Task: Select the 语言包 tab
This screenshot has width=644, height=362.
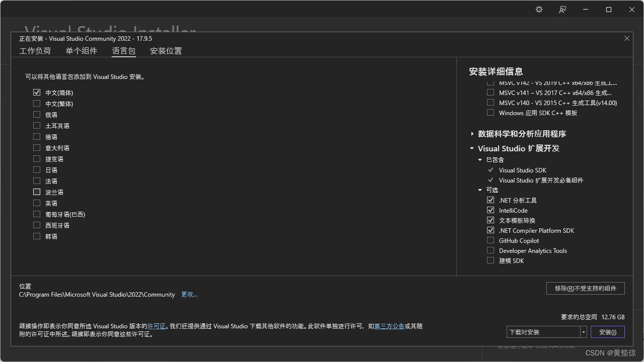Action: 124,51
